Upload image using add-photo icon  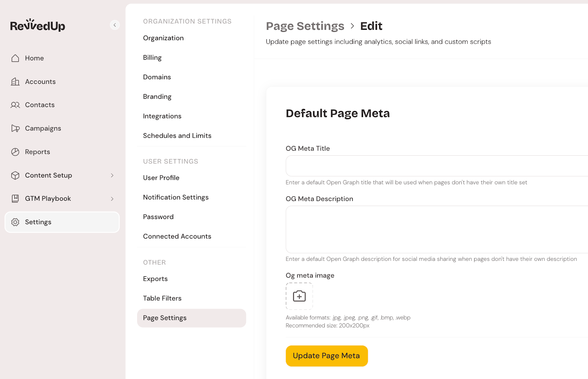point(299,296)
